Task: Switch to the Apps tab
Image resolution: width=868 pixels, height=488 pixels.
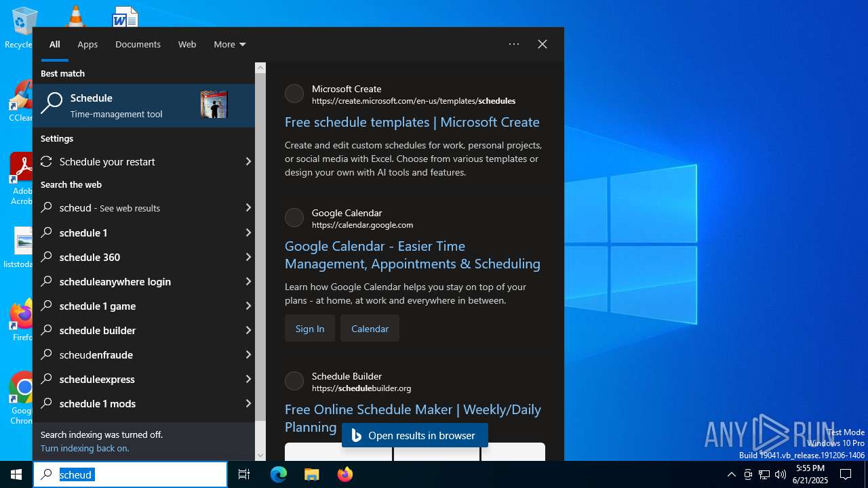Action: [87, 44]
